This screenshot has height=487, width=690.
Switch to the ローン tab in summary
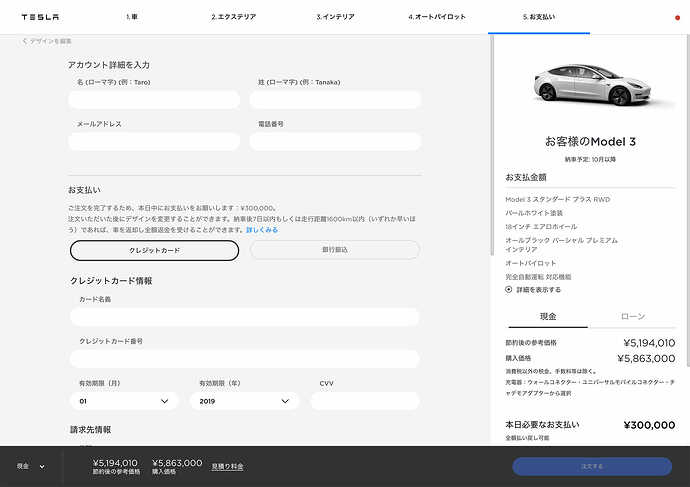click(633, 317)
